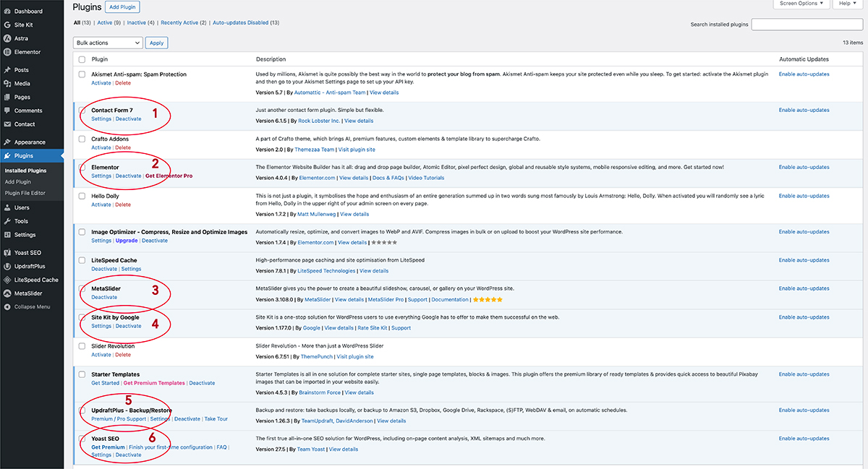Select all plugins with header checkbox

point(82,59)
